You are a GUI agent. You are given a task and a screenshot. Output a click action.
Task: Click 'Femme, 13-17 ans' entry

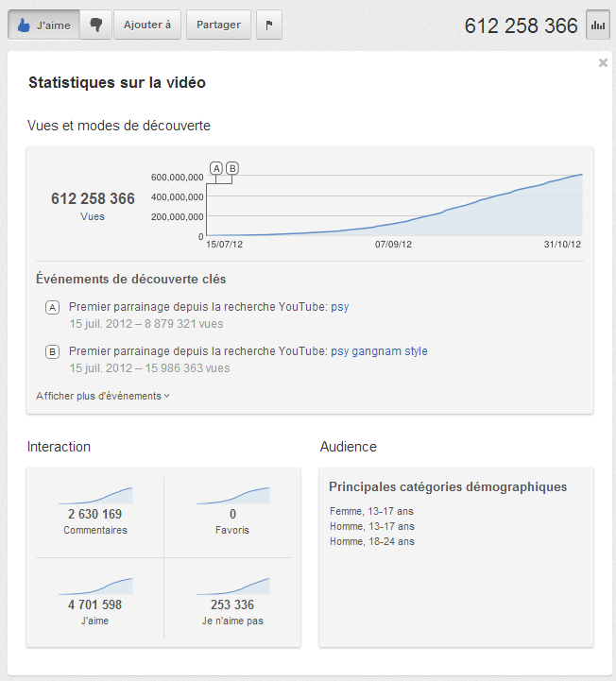click(371, 511)
